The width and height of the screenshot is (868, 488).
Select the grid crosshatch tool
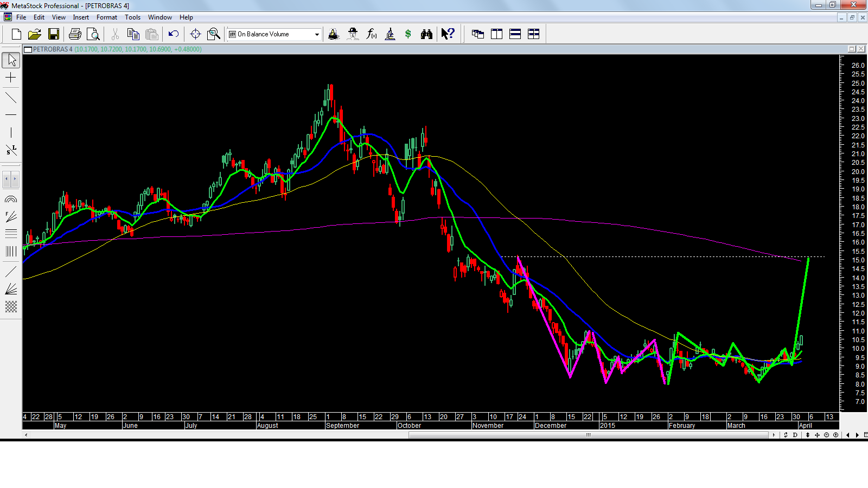pos(11,307)
